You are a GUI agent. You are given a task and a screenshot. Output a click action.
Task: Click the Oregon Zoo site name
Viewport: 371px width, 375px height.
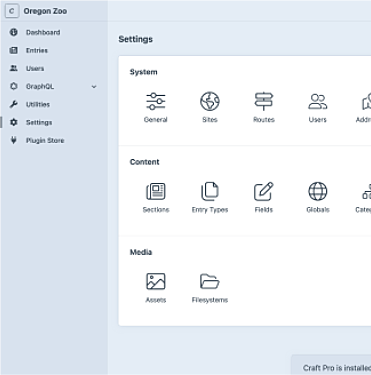click(x=45, y=11)
